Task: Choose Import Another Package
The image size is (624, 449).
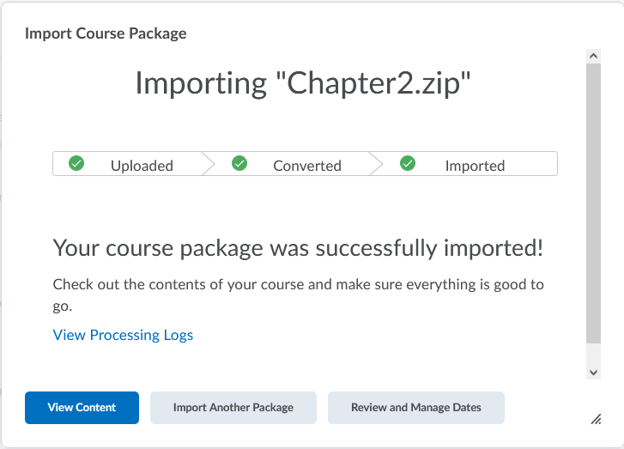Action: point(233,407)
